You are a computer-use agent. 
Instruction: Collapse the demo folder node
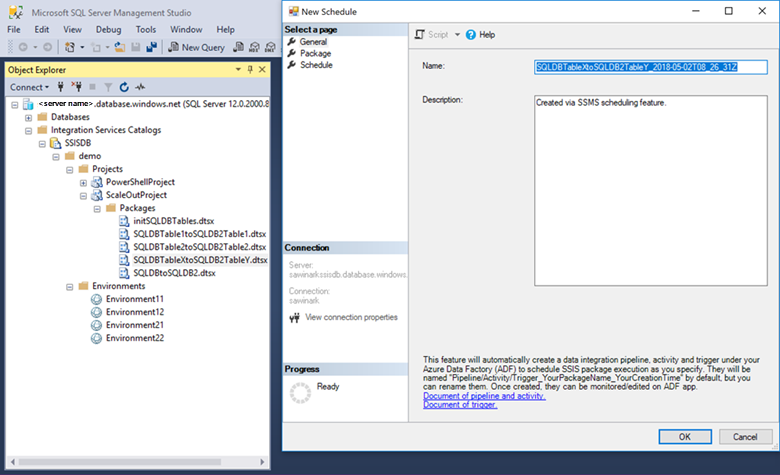tap(56, 157)
